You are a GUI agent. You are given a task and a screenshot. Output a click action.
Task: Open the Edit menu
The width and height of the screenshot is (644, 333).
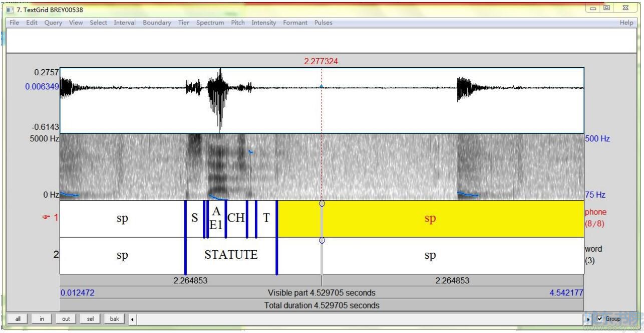(32, 23)
